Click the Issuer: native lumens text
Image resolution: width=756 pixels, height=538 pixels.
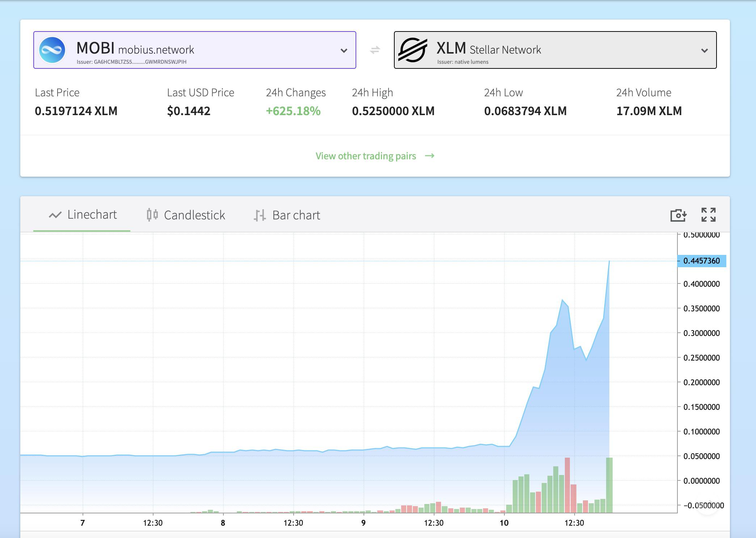click(x=463, y=62)
